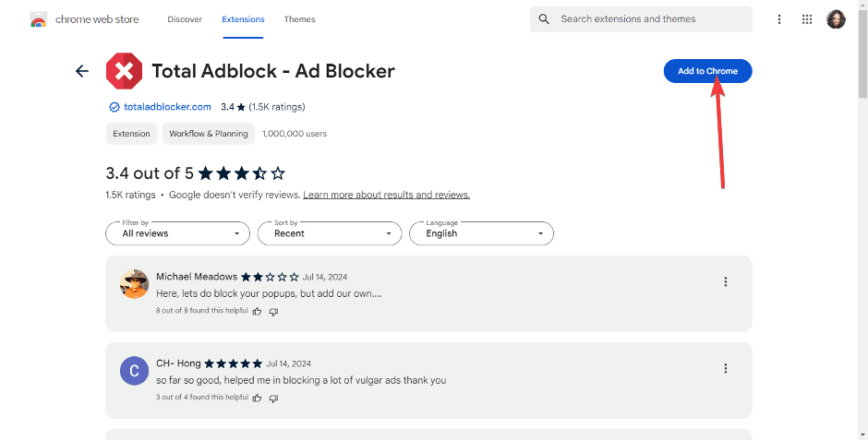Expand the Language English dropdown
The width and height of the screenshot is (868, 440).
coord(481,233)
